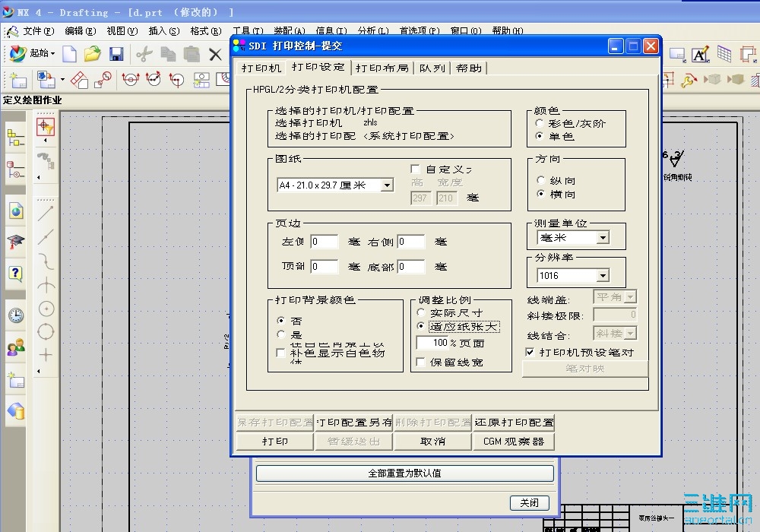Toggle the 保留线宽 keep line width checkbox
760x532 pixels.
pyautogui.click(x=421, y=362)
